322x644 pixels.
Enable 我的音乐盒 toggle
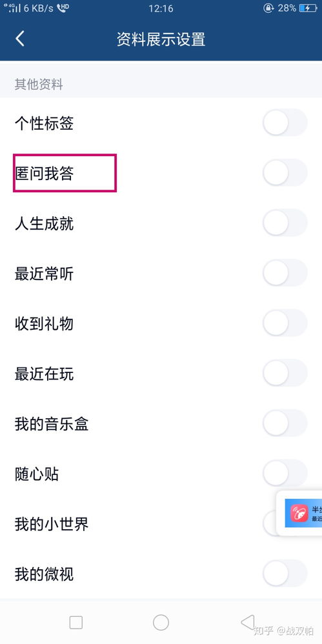[x=285, y=423]
